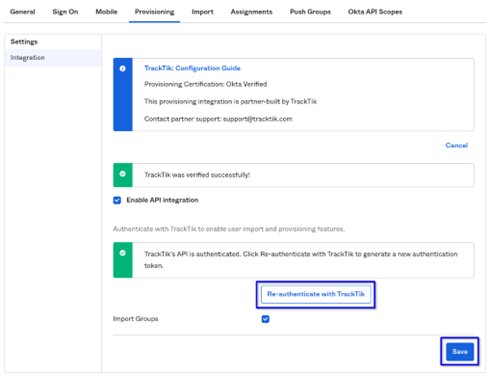This screenshot has width=490, height=377.
Task: Click the Cancel link
Action: [457, 145]
